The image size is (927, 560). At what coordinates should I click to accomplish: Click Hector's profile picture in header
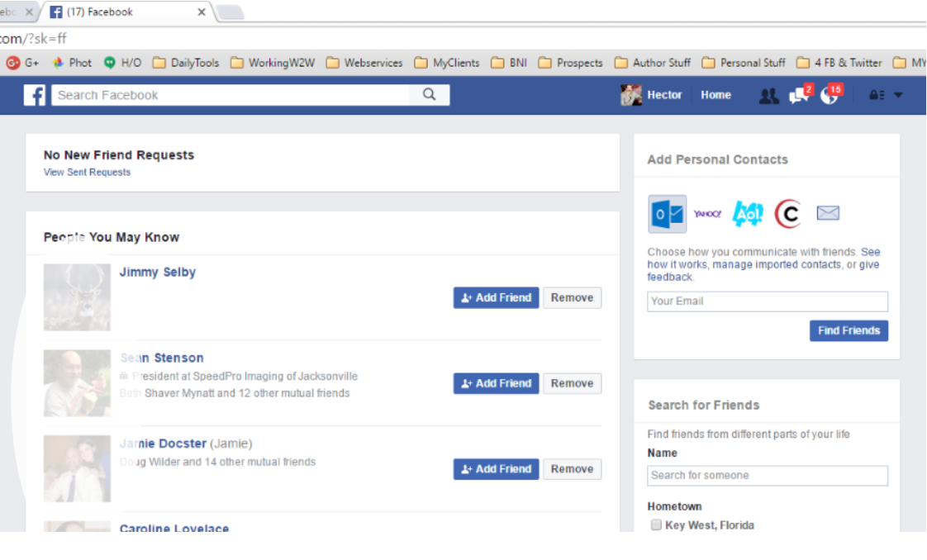pyautogui.click(x=631, y=95)
